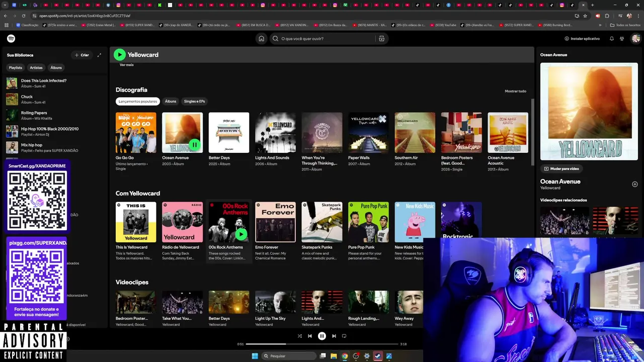Select Singles e EPs discography filter

click(194, 101)
